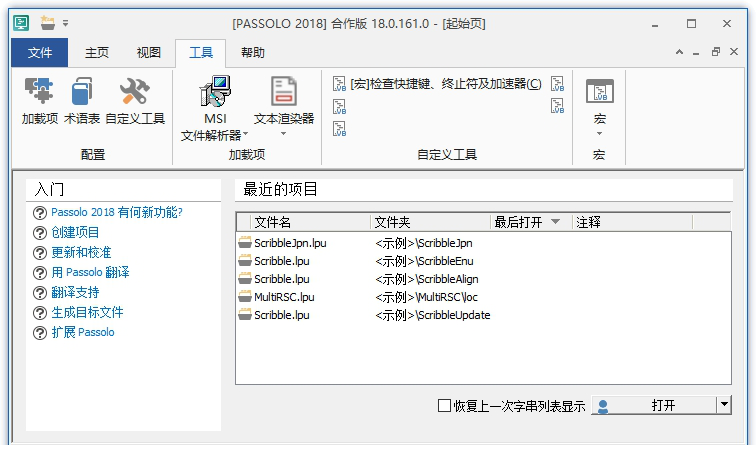
Task: Click help icon next to 翻译支持
Action: tap(40, 293)
